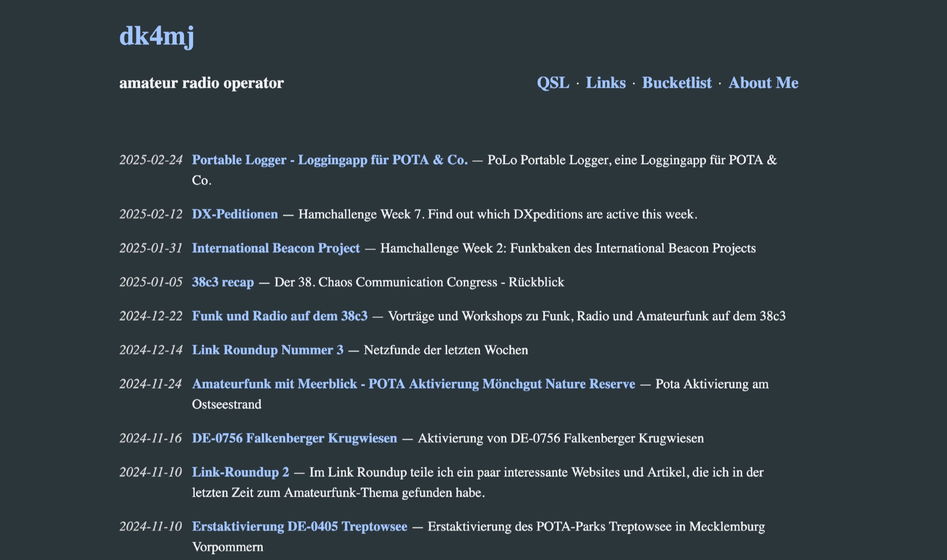Open DE-0756 Falkenberger Krugwiesen post
Screen dimensions: 947x560
pyautogui.click(x=294, y=438)
